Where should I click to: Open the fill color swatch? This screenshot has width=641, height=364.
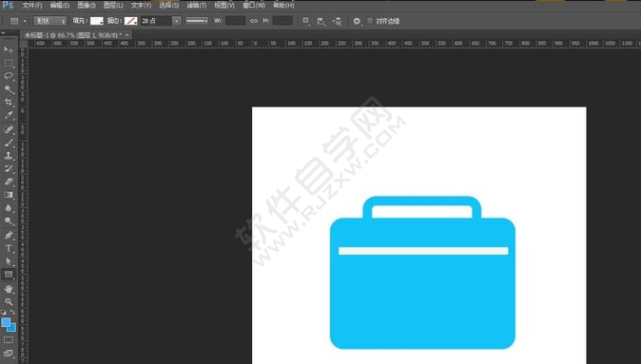(96, 21)
